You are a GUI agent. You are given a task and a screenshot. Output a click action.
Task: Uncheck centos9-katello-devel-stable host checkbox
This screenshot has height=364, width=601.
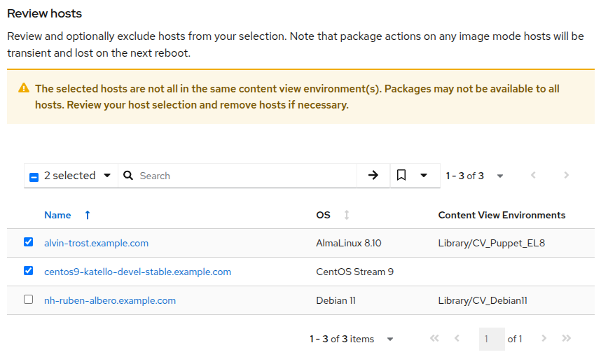pos(28,271)
